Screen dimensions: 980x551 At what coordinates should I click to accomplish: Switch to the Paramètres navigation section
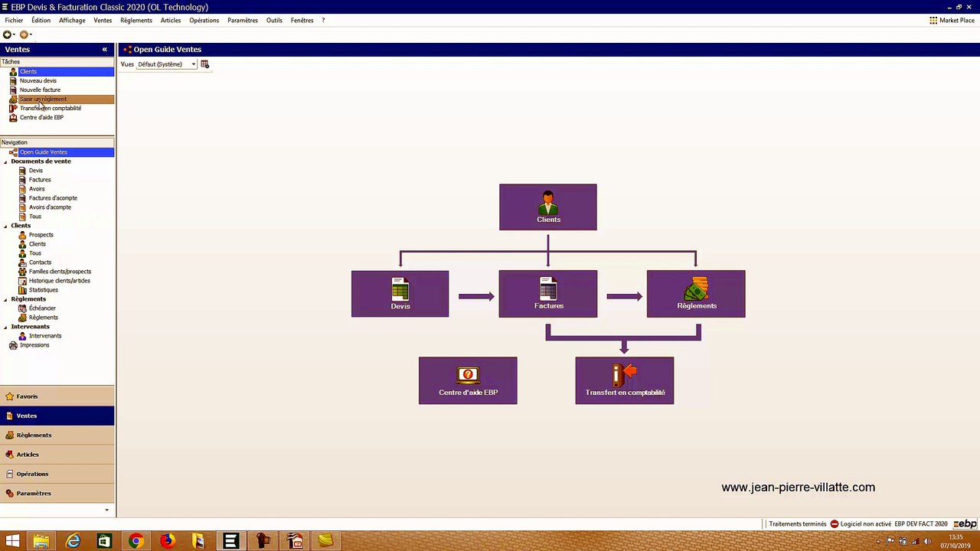pos(57,494)
